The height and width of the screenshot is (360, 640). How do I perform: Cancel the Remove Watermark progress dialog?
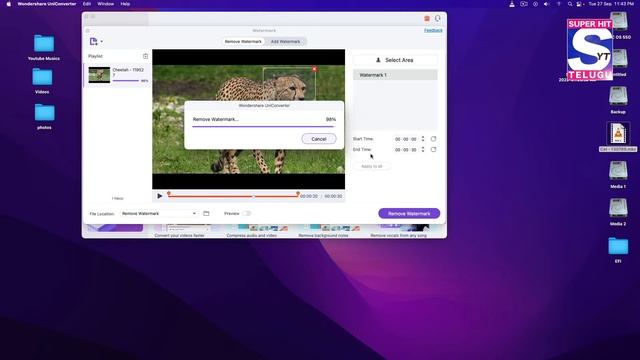point(319,139)
